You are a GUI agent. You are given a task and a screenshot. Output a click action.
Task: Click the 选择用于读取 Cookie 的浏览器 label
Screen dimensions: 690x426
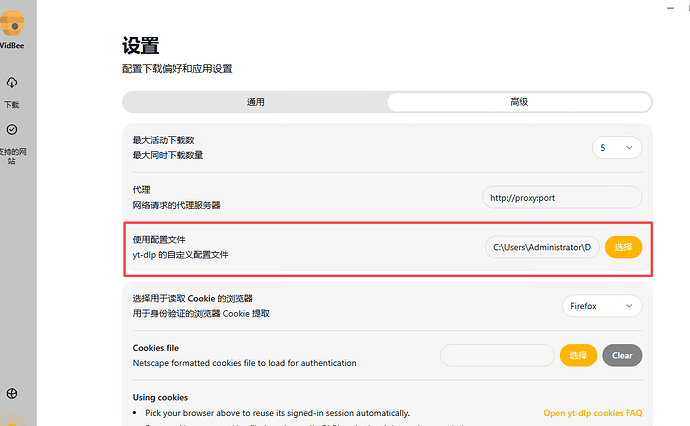coord(193,298)
